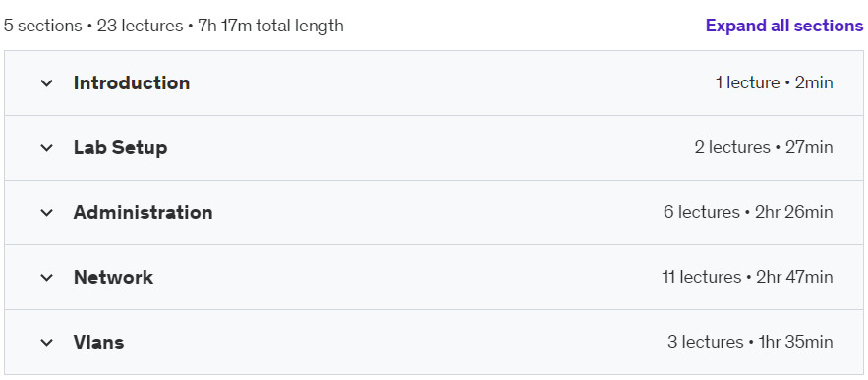Expand the Introduction section chevron
868x380 pixels.
point(47,83)
